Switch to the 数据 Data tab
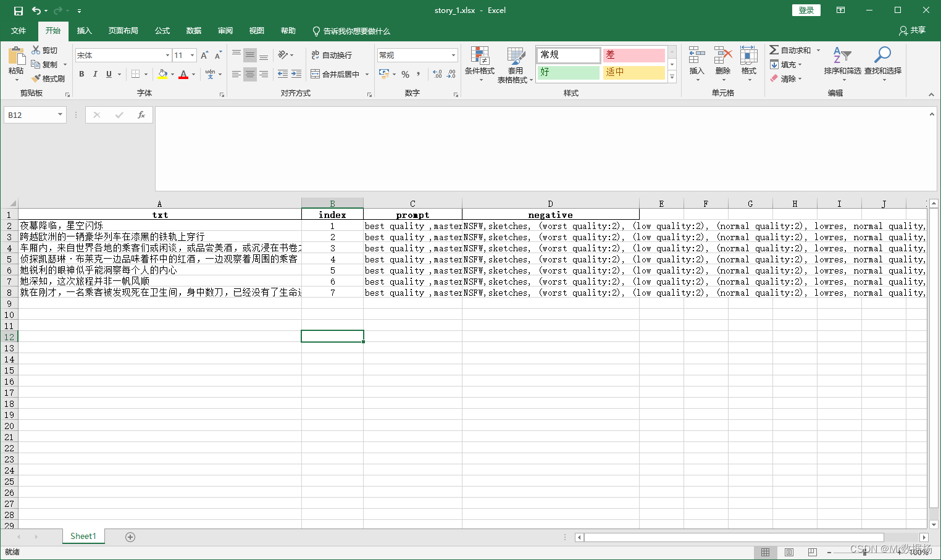 [194, 30]
